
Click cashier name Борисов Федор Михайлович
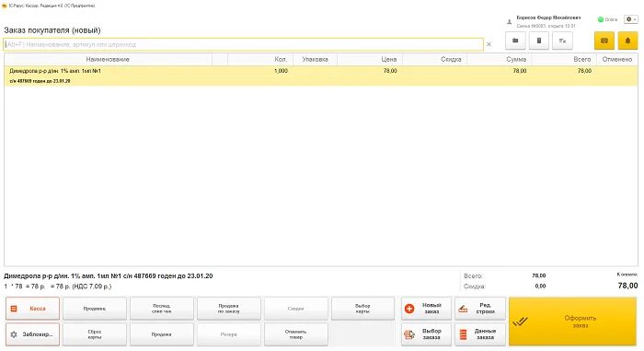coord(548,18)
